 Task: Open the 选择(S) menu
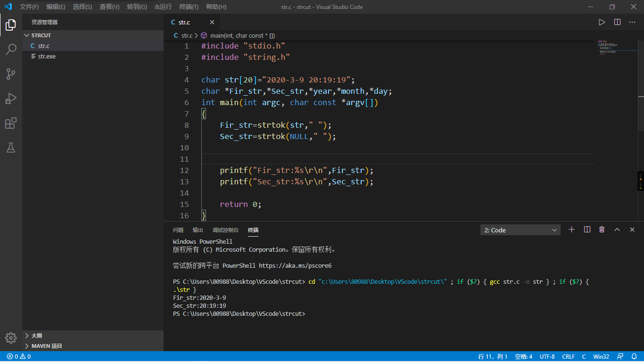click(83, 7)
